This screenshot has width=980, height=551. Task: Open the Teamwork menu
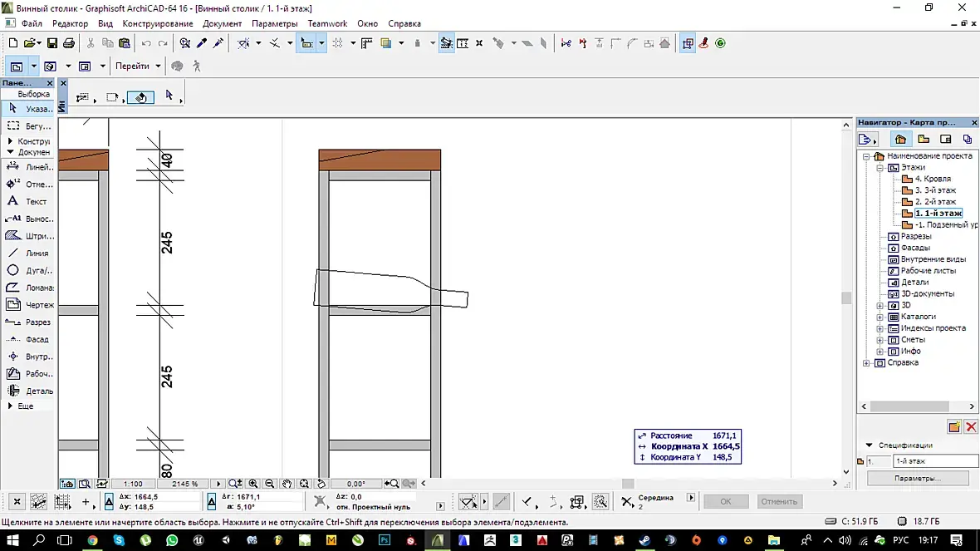[x=327, y=23]
